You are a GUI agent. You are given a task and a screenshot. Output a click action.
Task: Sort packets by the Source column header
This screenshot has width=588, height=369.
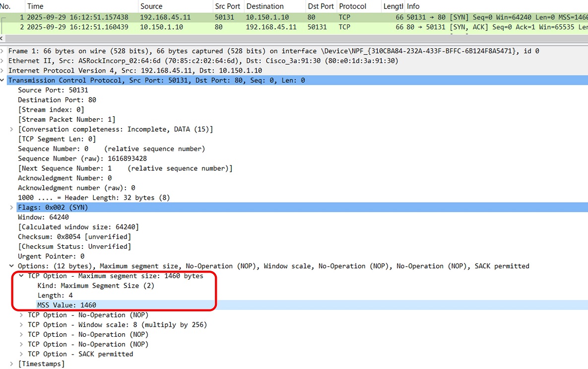pos(151,6)
